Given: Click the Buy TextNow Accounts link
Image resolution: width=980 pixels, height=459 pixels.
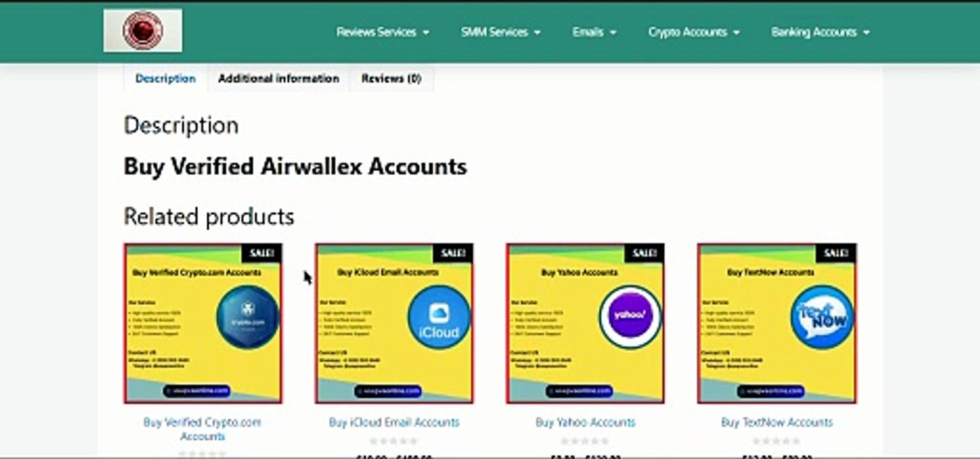Looking at the screenshot, I should point(777,422).
